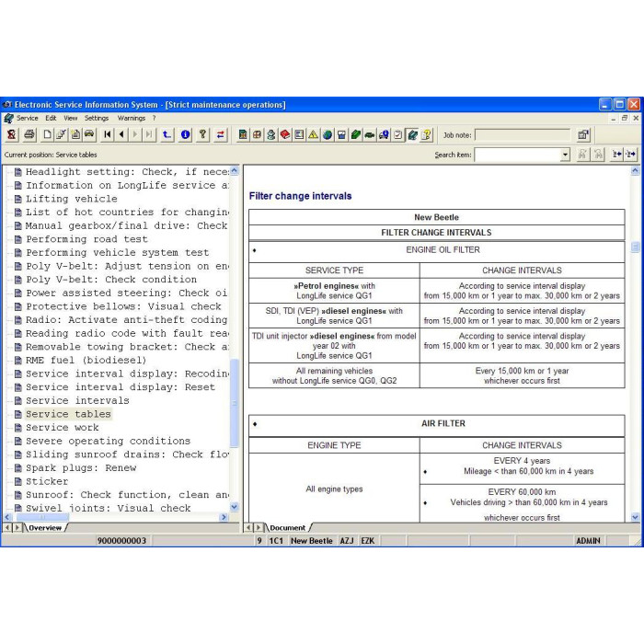Click the 'AZJ' engine code in status bar
Screen dimensions: 644x644
(347, 541)
